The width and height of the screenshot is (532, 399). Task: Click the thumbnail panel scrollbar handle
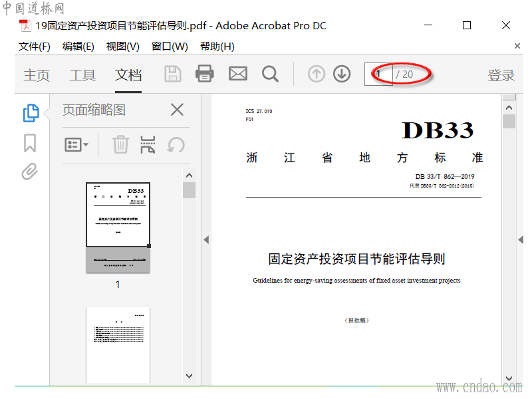click(189, 190)
